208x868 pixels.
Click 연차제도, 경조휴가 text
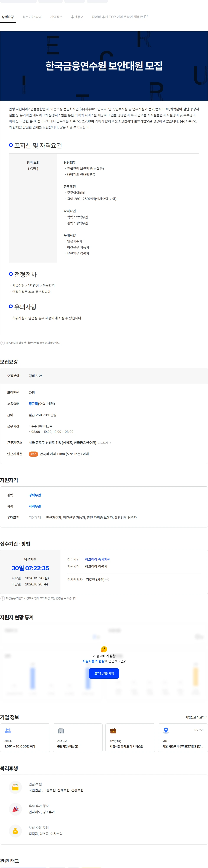pyautogui.click(x=42, y=812)
